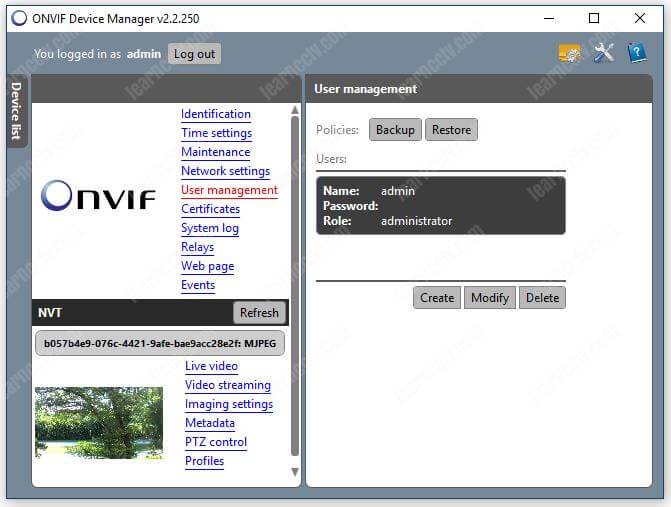Open Live video
This screenshot has width=671, height=507.
211,366
